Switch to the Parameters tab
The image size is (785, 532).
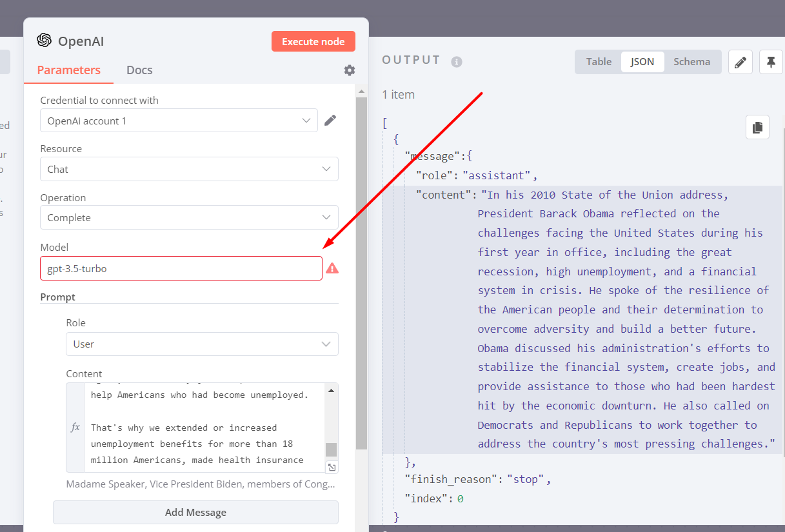pyautogui.click(x=68, y=70)
